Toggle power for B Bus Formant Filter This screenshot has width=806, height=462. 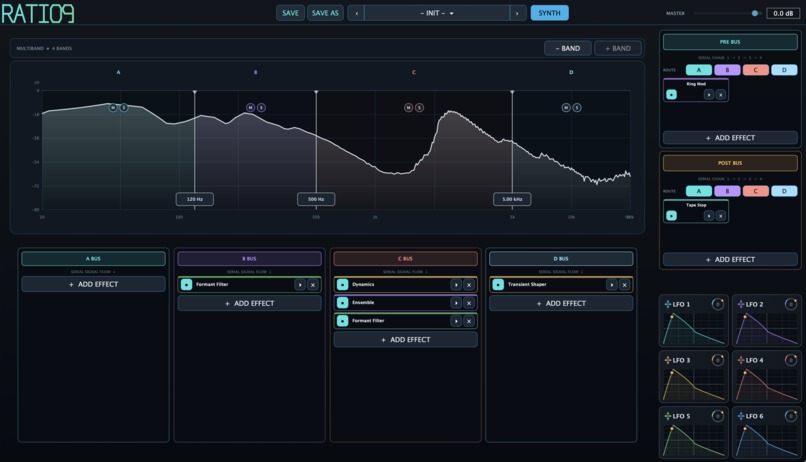[x=187, y=285]
